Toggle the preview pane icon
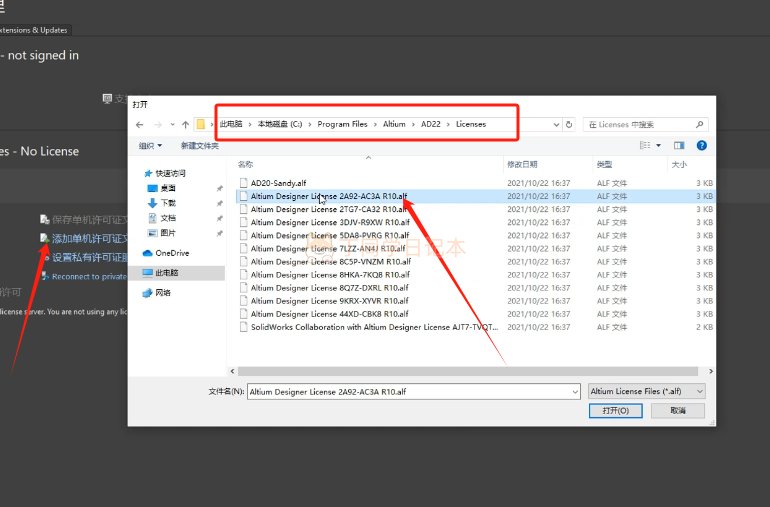The height and width of the screenshot is (507, 770). tap(679, 145)
